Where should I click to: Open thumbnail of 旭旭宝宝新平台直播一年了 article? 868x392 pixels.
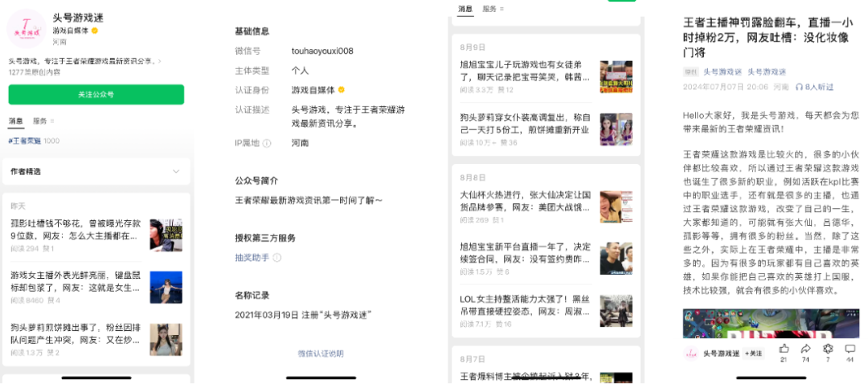[x=616, y=258]
